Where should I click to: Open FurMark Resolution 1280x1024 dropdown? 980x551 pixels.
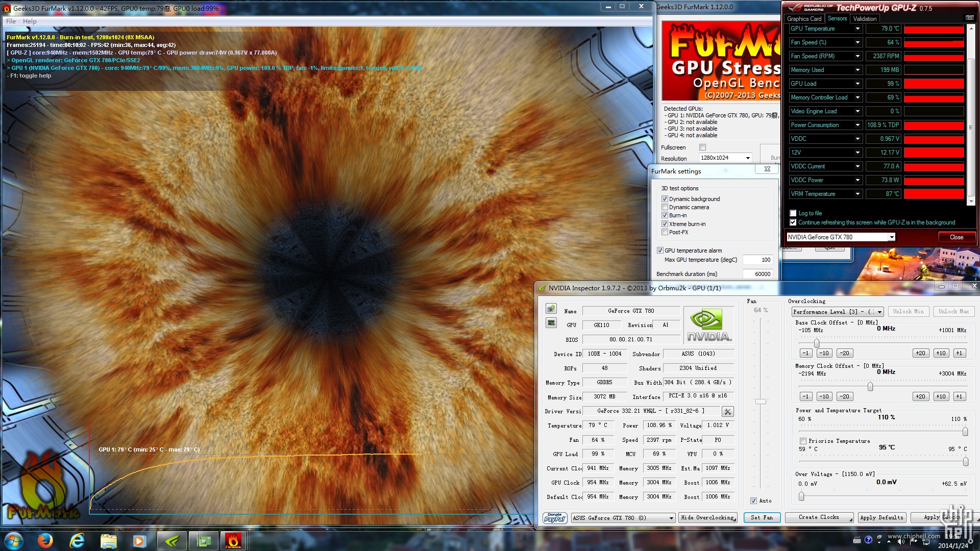725,158
